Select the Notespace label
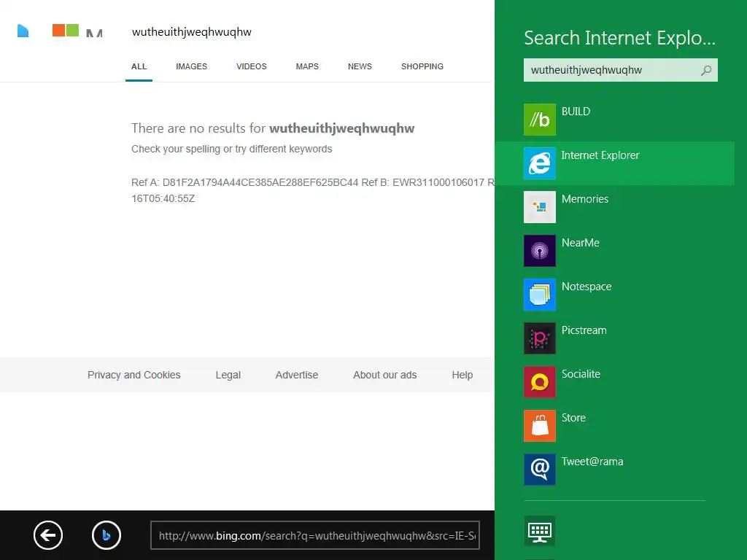Screen dimensions: 747x560 (587, 287)
